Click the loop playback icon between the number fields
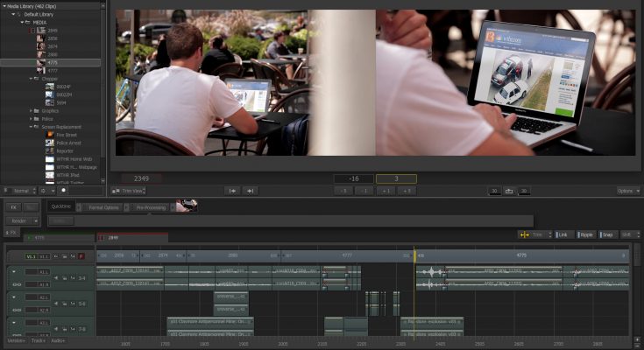The width and height of the screenshot is (644, 350). pyautogui.click(x=509, y=191)
